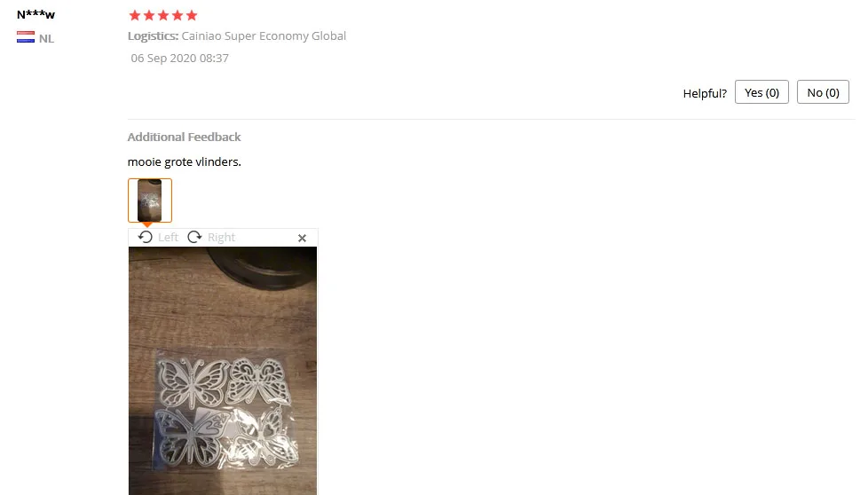The height and width of the screenshot is (495, 868).
Task: Click the fourth red rating star
Action: point(178,15)
